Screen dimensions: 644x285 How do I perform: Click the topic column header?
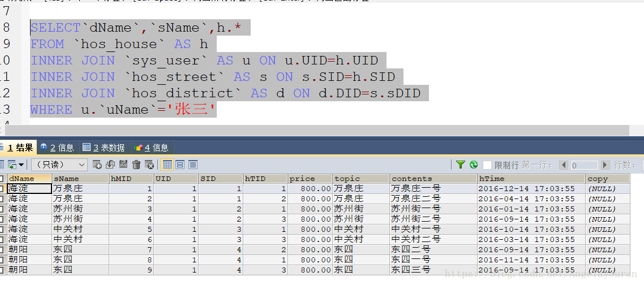click(x=361, y=179)
